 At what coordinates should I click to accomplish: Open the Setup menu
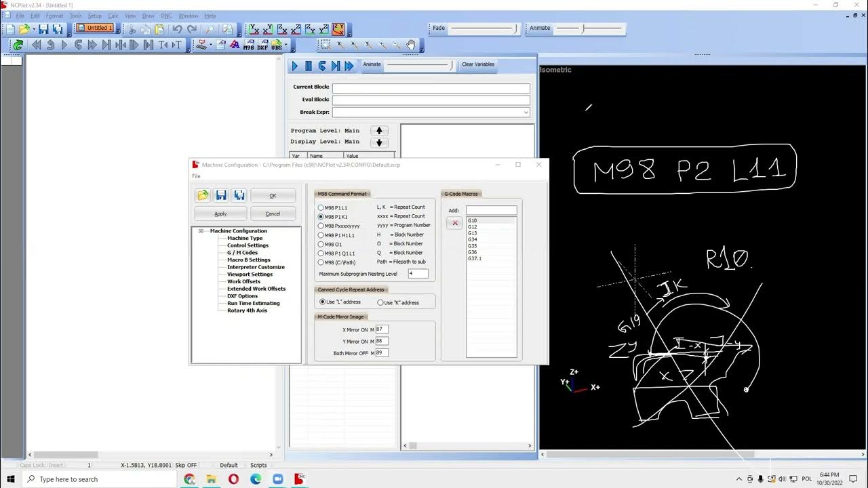coord(95,16)
